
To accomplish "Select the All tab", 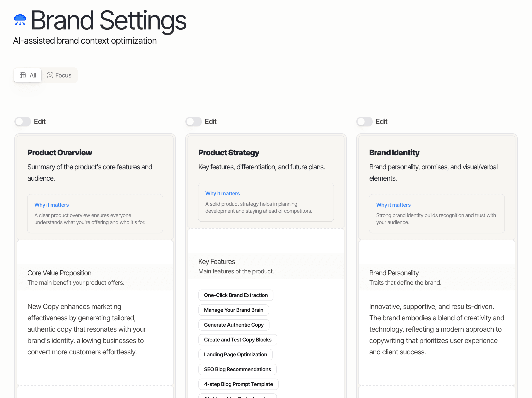I will [28, 75].
